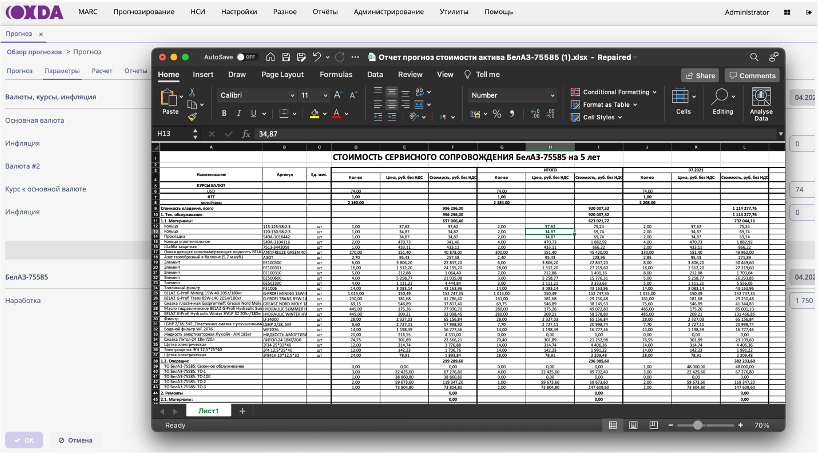Viewport: 818px width, 454px height.
Task: Click the Undo arrow in title bar
Action: [316, 57]
